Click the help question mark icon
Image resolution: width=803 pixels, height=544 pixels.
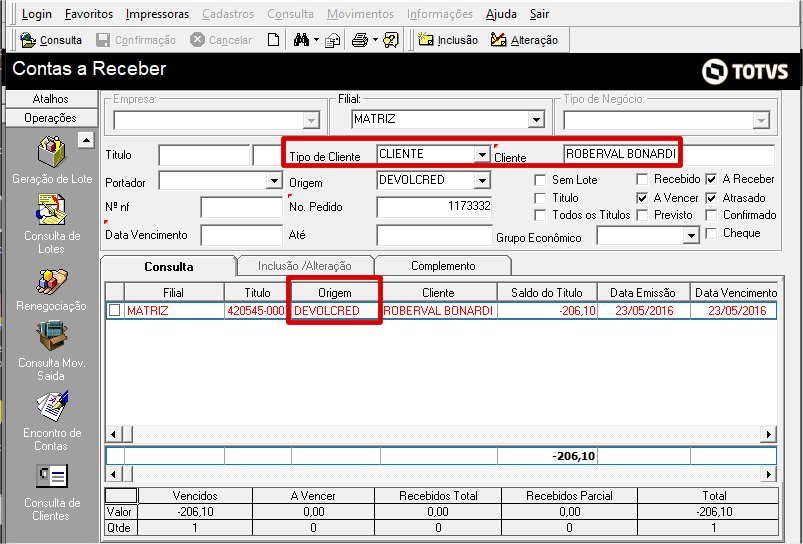click(391, 40)
